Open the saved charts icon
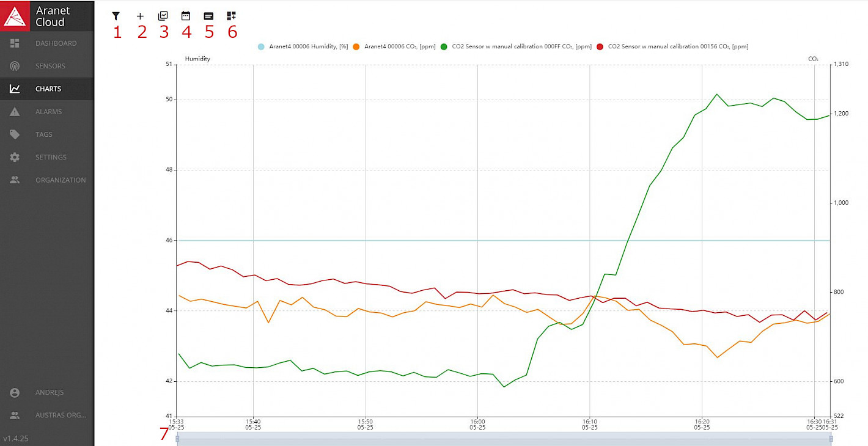 coord(163,16)
